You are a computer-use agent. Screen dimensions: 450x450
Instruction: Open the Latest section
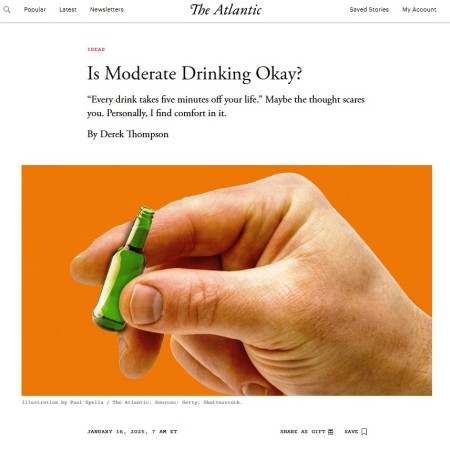coord(68,10)
